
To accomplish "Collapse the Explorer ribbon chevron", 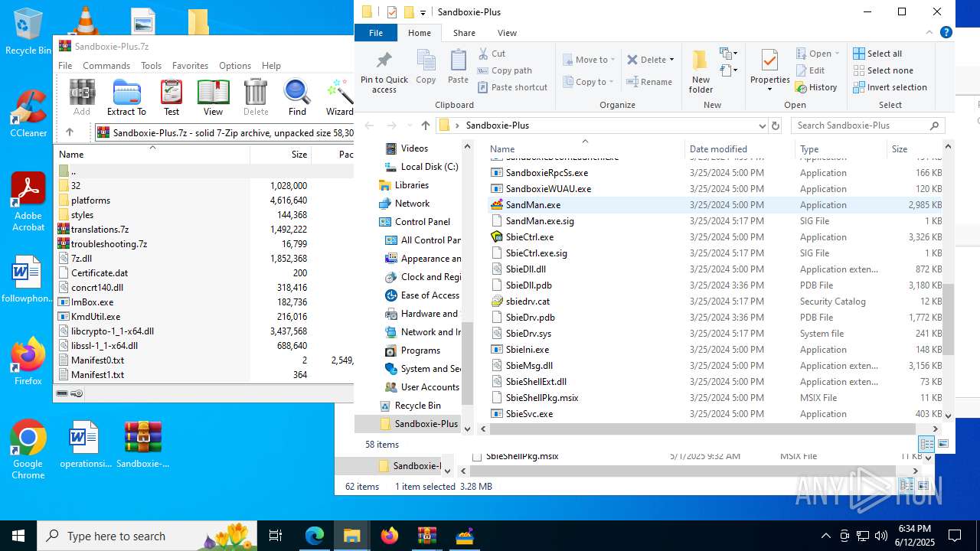I will pyautogui.click(x=930, y=33).
